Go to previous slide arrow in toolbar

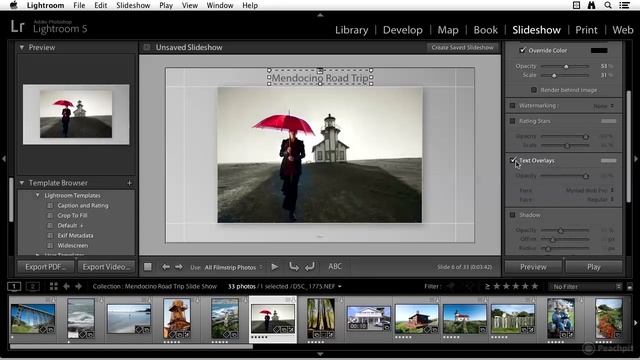coord(166,267)
